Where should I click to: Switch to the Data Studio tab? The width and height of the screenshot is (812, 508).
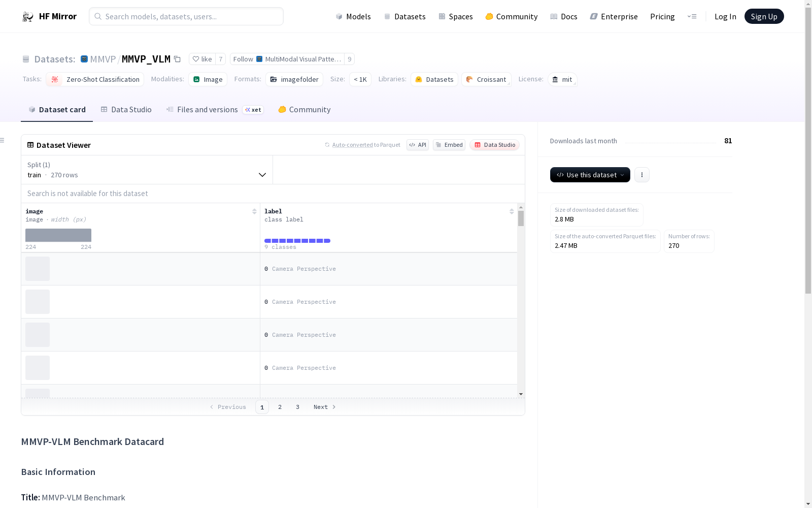click(126, 110)
